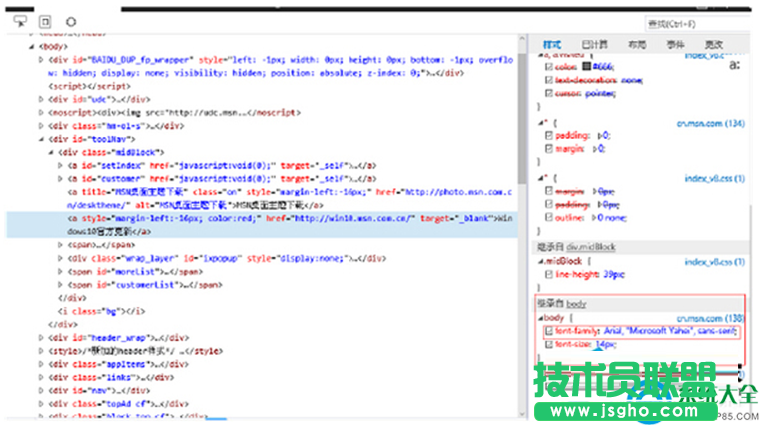Click the color picker tool icon

tap(71, 20)
